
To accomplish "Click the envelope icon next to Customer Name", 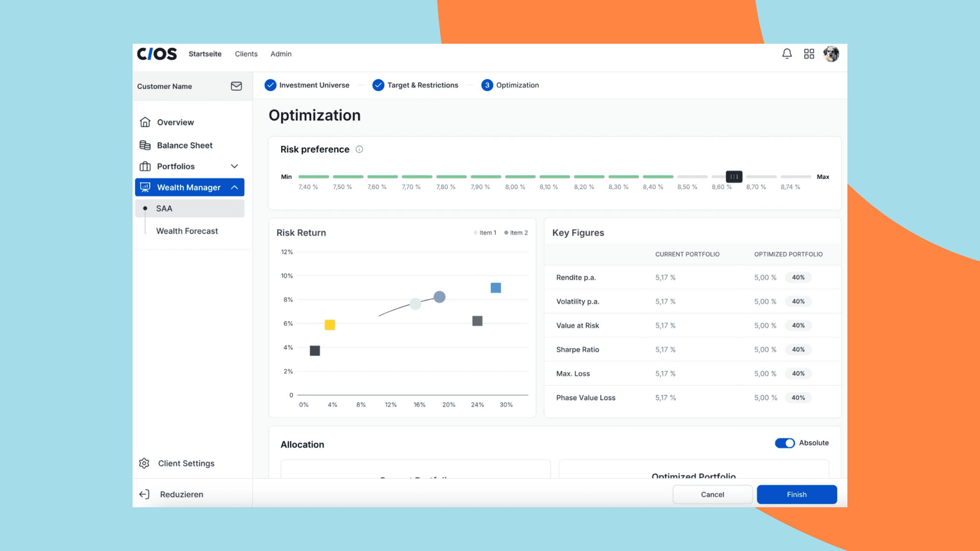I will pos(236,86).
